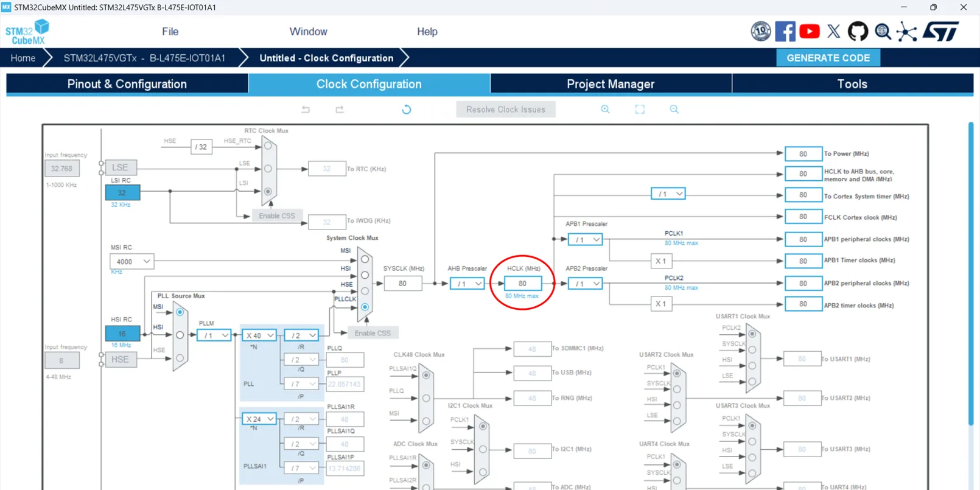This screenshot has height=490, width=980.
Task: Open the MSI RC 4000 dropdown
Action: click(131, 261)
